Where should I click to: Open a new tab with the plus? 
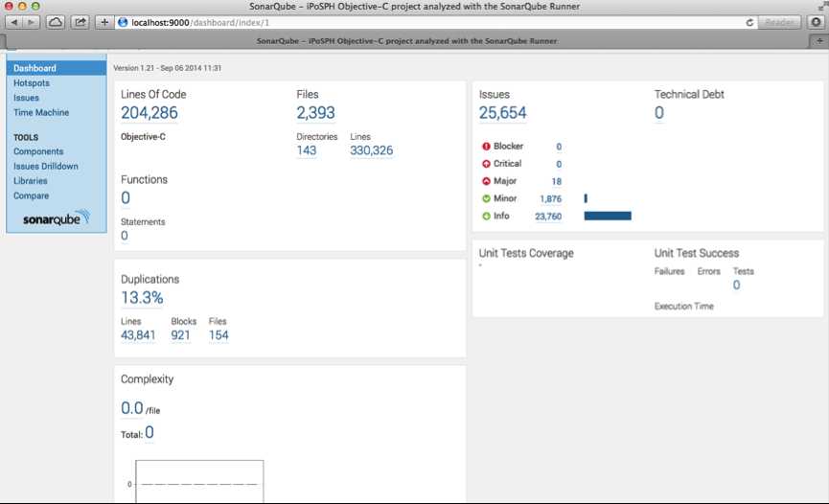pos(819,40)
